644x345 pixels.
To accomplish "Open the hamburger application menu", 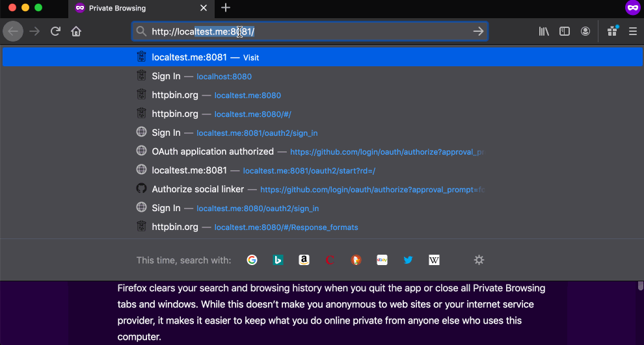I will click(x=633, y=31).
